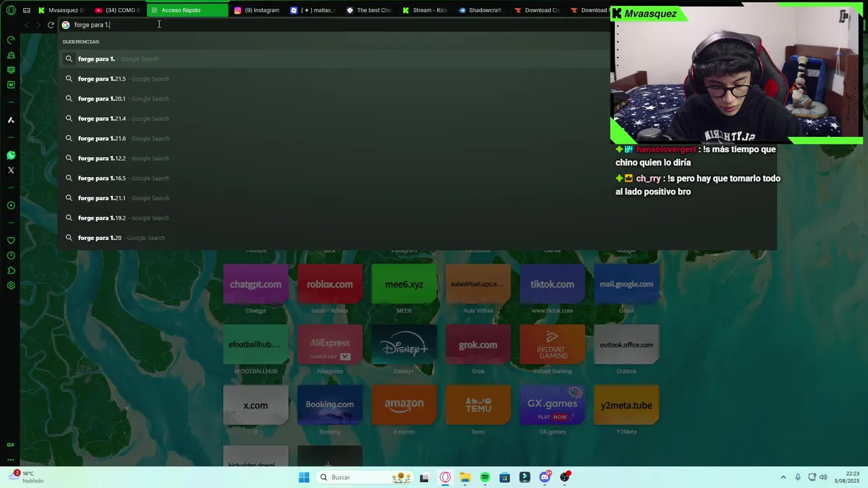Click the microphone icon in system tray
The width and height of the screenshot is (868, 488).
pos(797,477)
